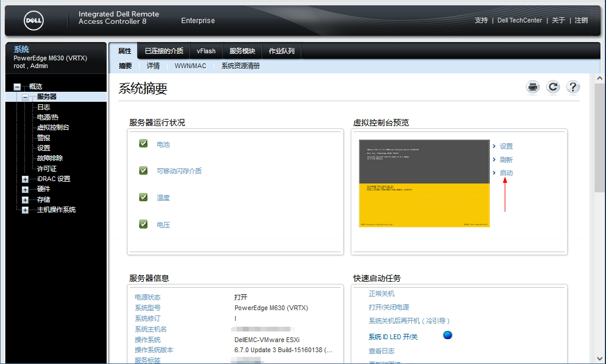Click the chevron next to 启动 link
606x364 pixels.
pyautogui.click(x=494, y=173)
